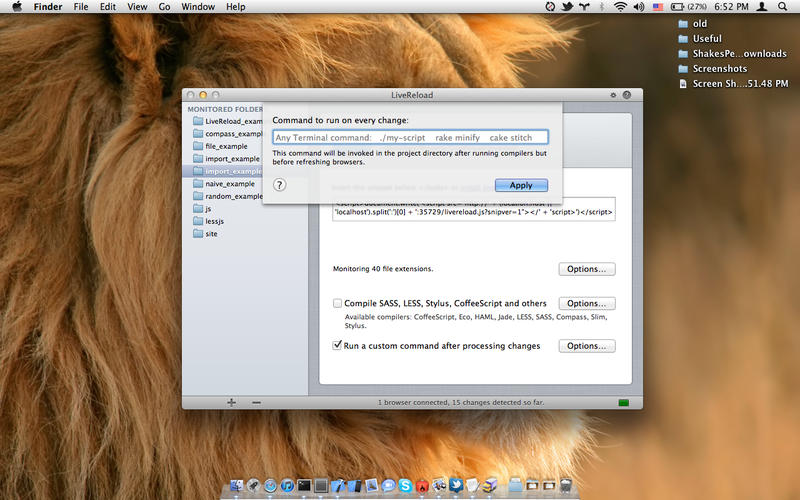Open the volume control in menu bar
The width and height of the screenshot is (800, 500).
638,7
